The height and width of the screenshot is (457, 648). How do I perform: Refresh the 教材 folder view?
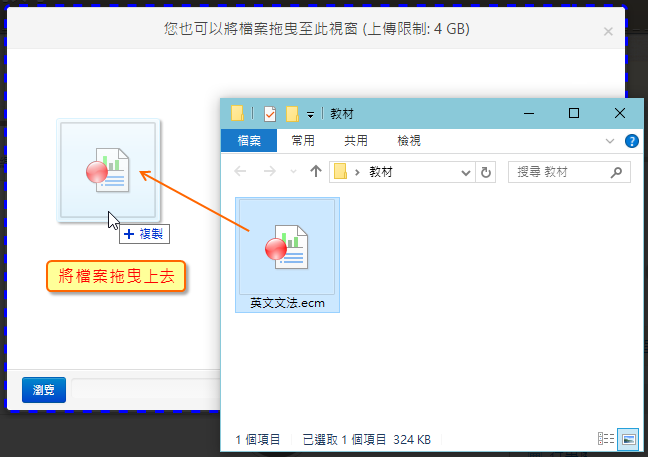coord(487,172)
